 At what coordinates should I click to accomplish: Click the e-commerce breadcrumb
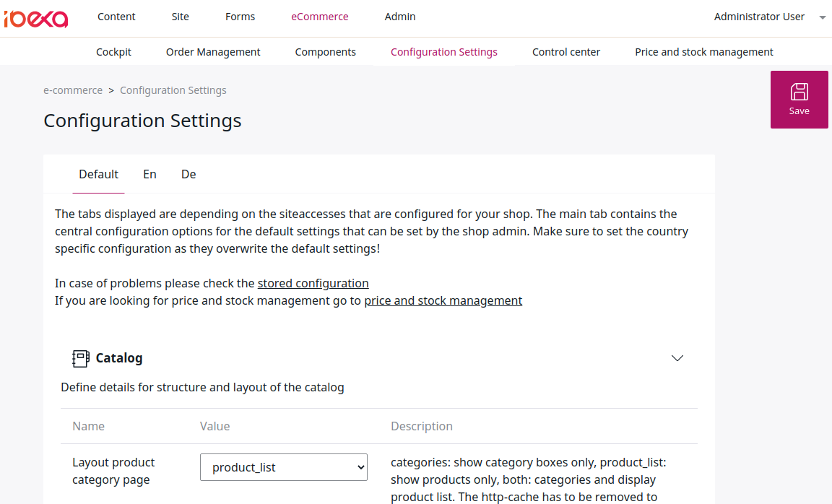73,90
